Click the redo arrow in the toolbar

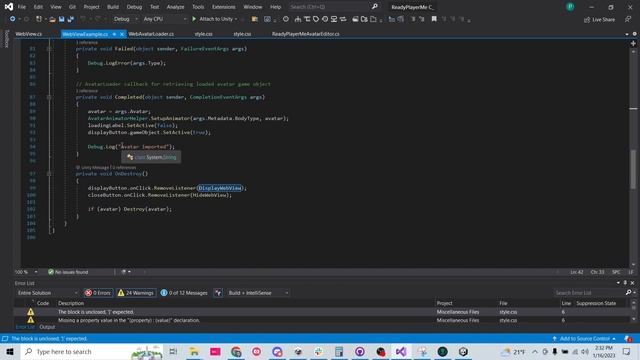[x=98, y=19]
